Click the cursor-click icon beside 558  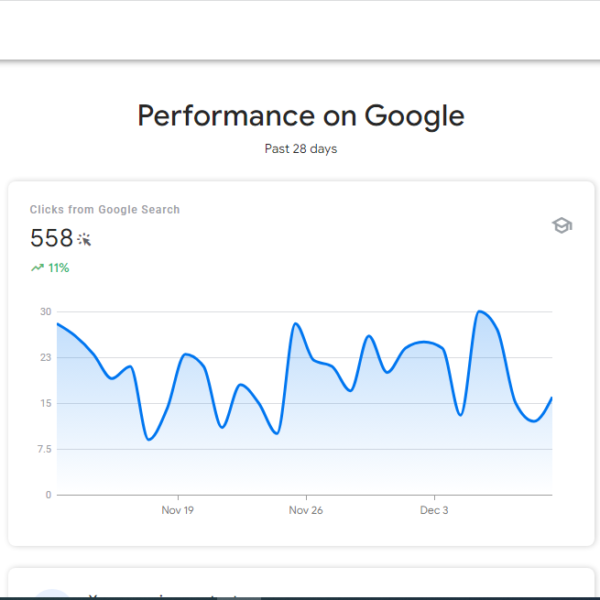(84, 240)
